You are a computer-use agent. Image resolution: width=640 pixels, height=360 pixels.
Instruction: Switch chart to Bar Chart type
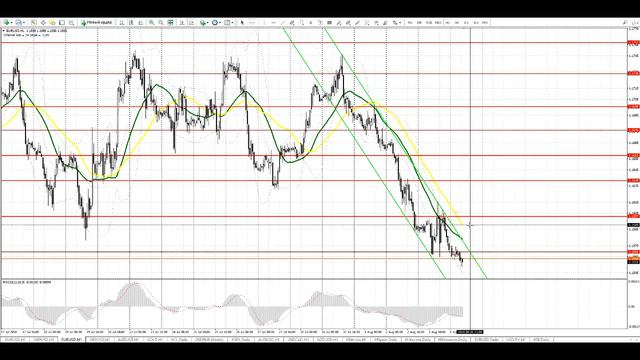tap(122, 22)
